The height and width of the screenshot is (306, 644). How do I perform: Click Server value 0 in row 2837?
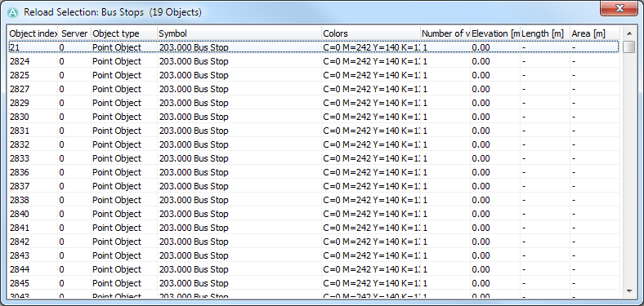click(61, 186)
